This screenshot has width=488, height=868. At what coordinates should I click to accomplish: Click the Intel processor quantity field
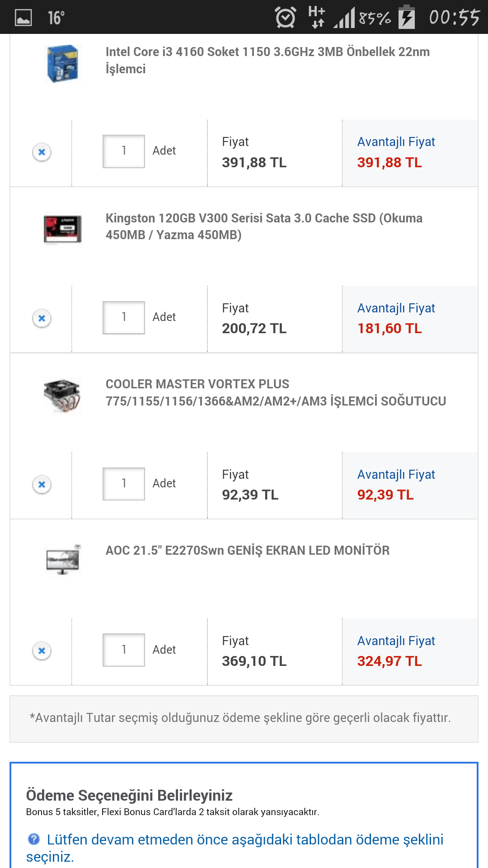(x=124, y=151)
